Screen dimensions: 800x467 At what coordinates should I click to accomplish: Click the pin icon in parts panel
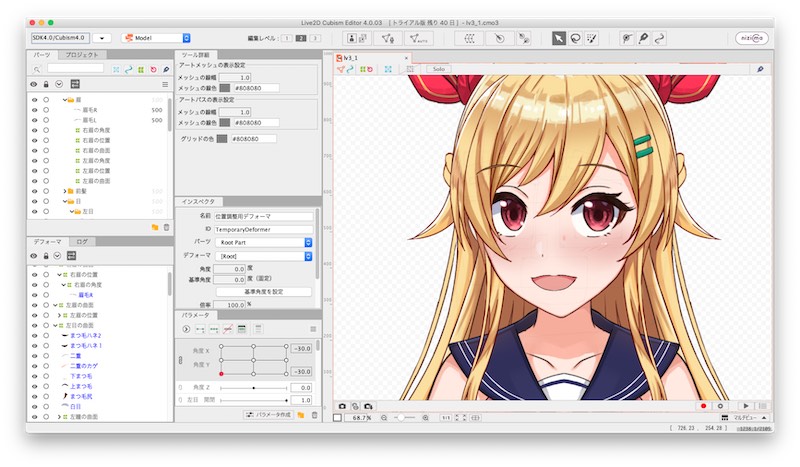[166, 69]
